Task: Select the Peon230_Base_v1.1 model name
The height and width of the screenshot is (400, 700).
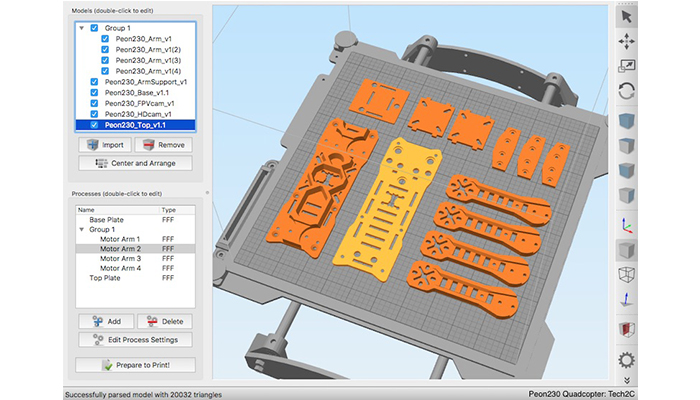Action: click(137, 92)
